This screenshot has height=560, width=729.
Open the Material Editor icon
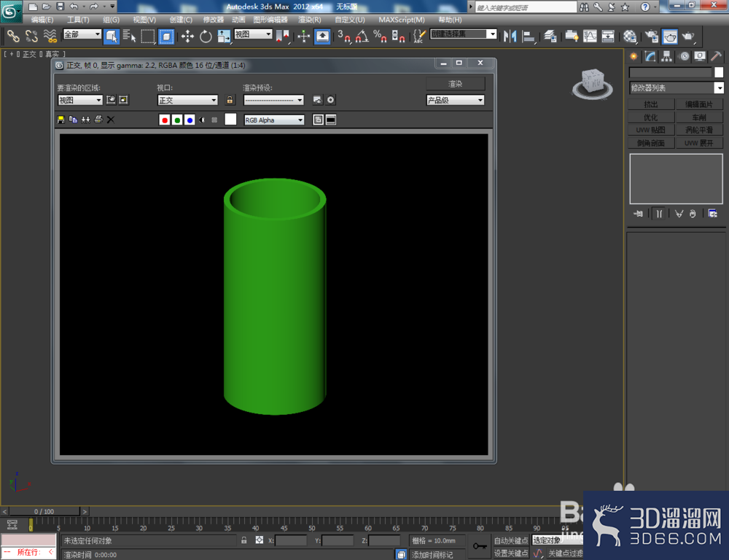click(630, 36)
